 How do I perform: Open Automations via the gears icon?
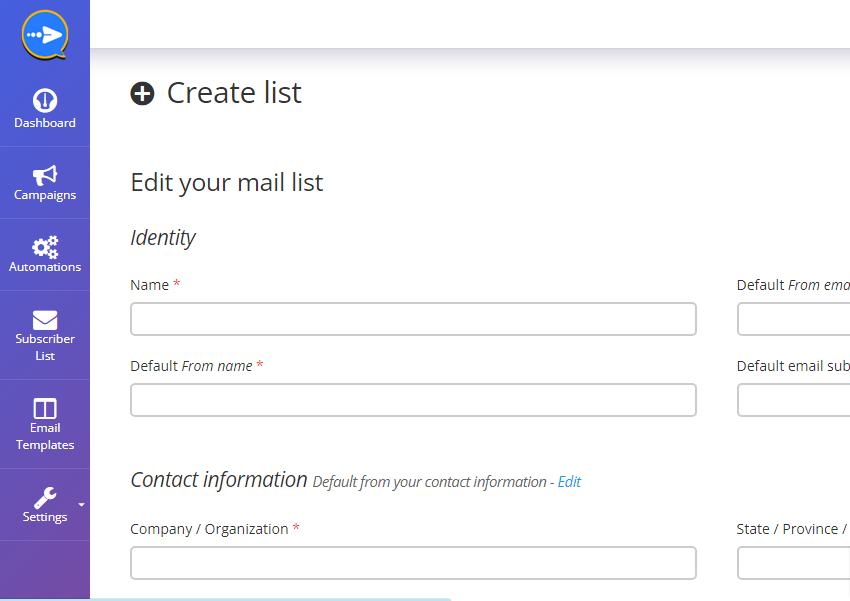point(45,247)
